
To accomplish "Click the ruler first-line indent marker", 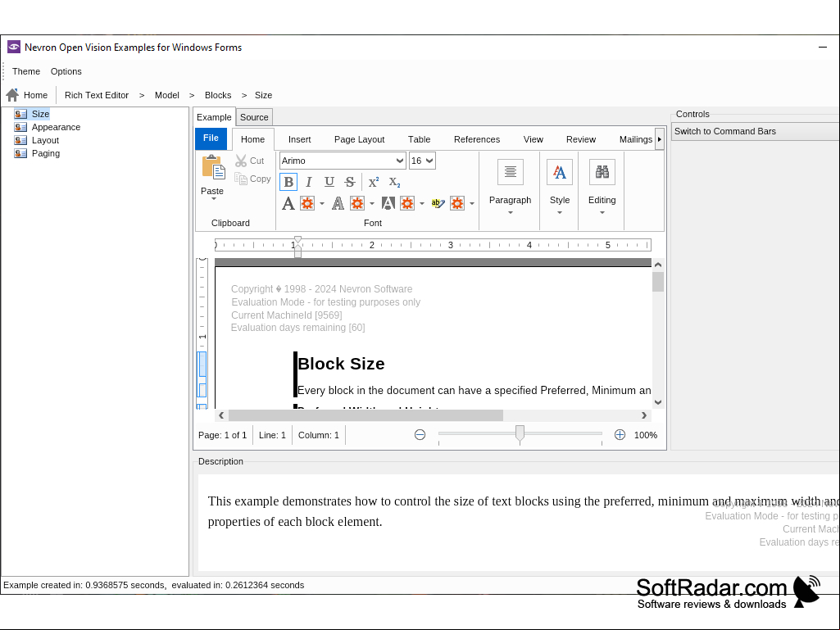I will point(297,240).
